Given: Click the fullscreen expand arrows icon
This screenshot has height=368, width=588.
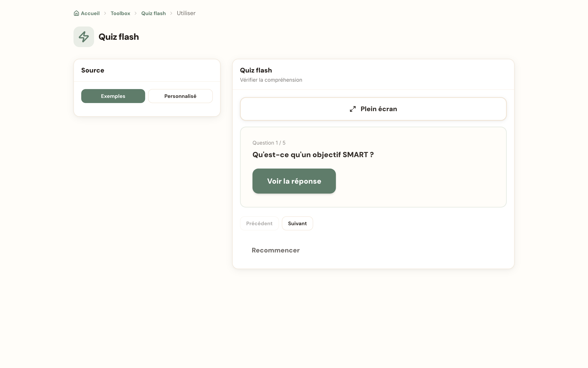Looking at the screenshot, I should (353, 109).
